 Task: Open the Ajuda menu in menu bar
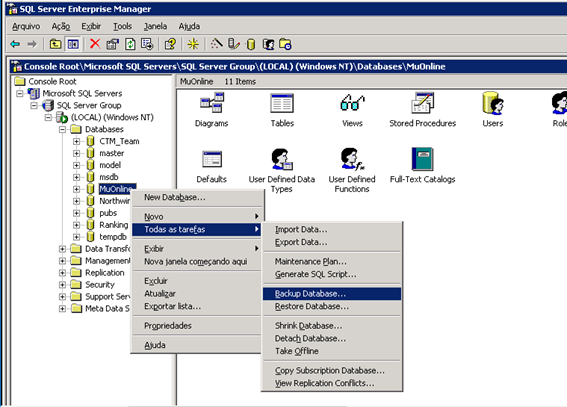coord(189,26)
